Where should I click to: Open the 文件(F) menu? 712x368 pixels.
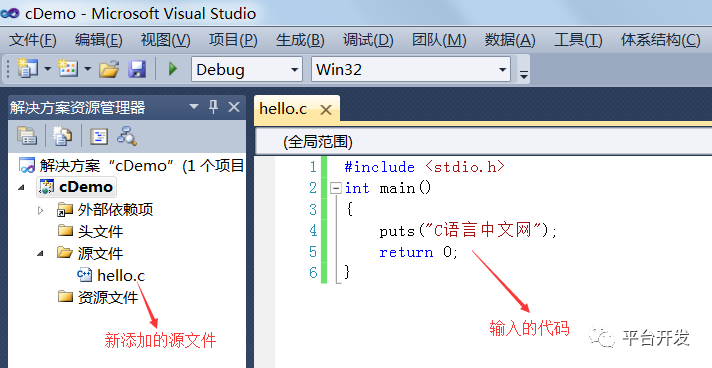click(33, 40)
